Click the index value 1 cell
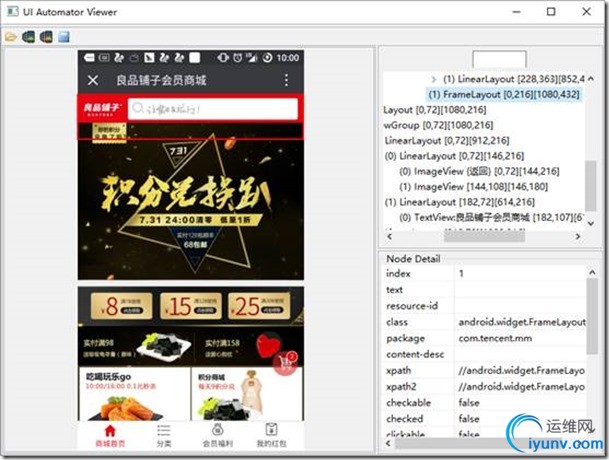609x460 pixels. click(520, 274)
